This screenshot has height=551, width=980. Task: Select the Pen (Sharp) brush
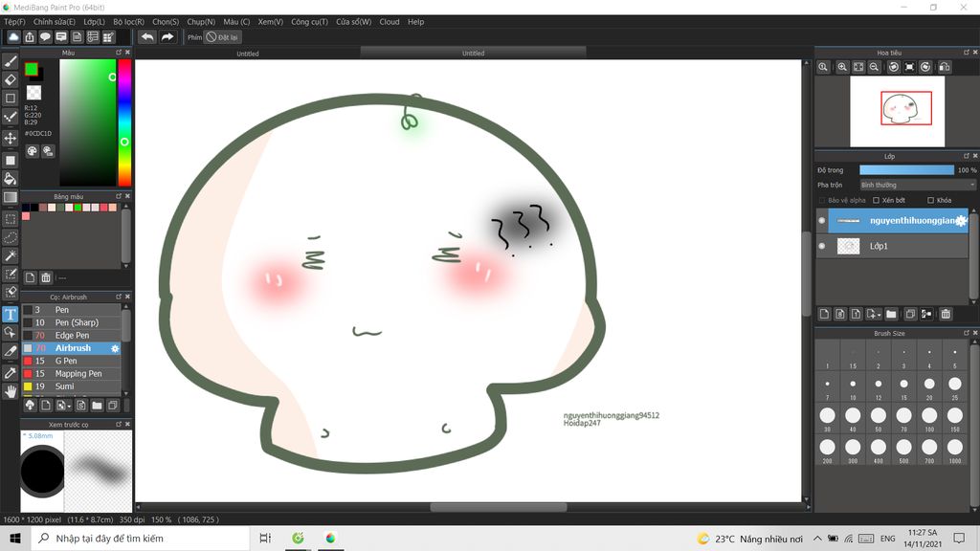tap(71, 322)
